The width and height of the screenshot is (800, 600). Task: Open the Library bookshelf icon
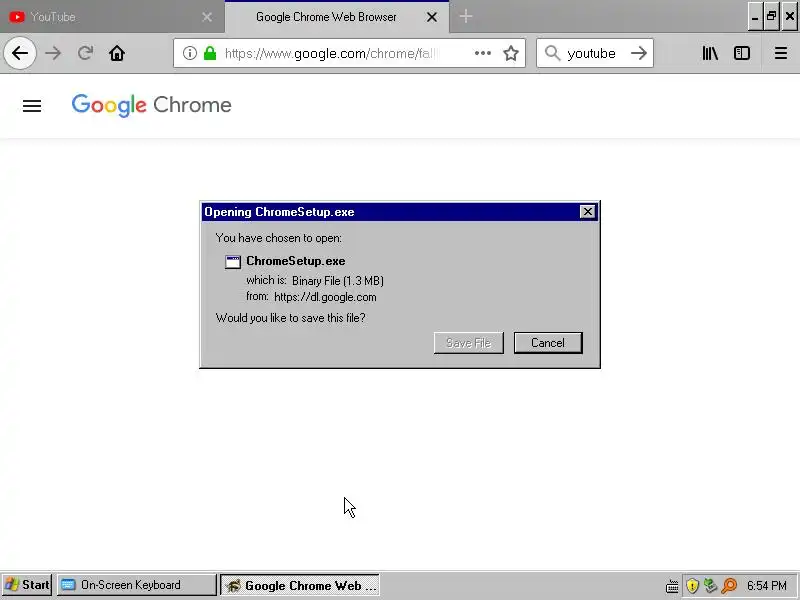point(710,53)
